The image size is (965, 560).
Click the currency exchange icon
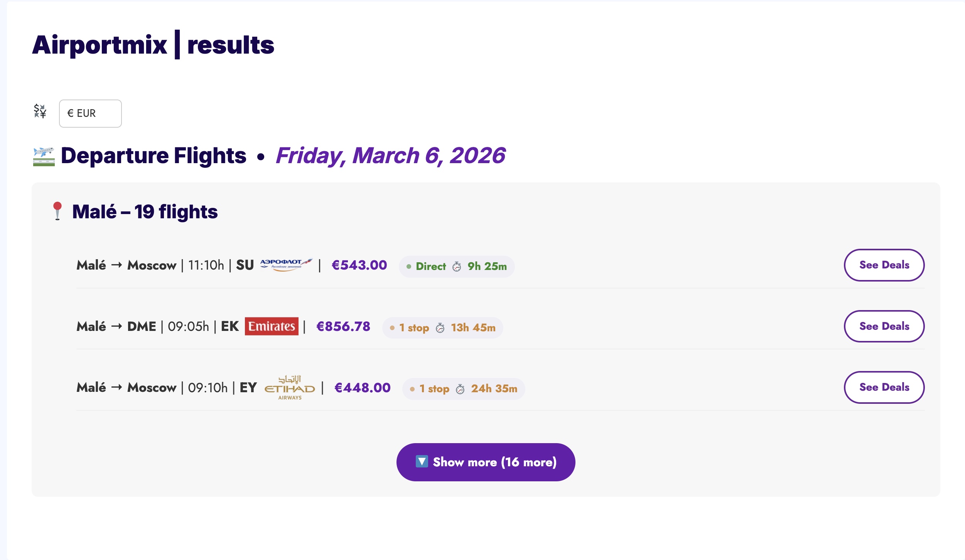pos(40,111)
